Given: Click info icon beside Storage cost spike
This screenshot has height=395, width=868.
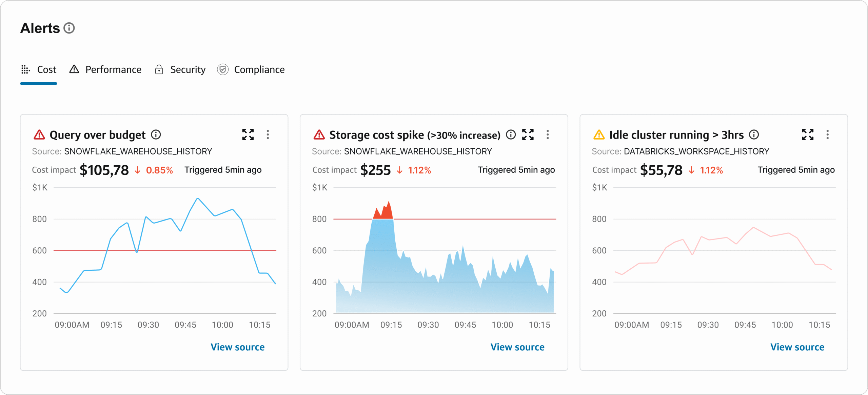Looking at the screenshot, I should pos(511,134).
